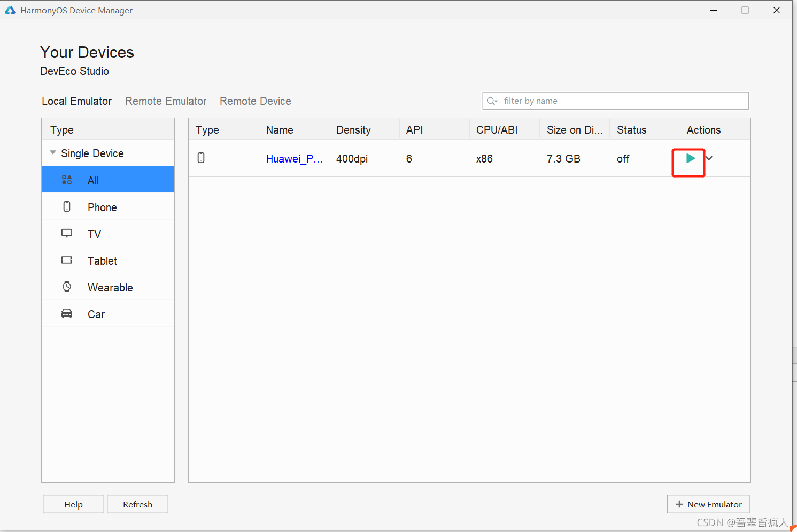797x532 pixels.
Task: Select the HarmonyOS Device Manager title bar logo
Action: tap(10, 10)
